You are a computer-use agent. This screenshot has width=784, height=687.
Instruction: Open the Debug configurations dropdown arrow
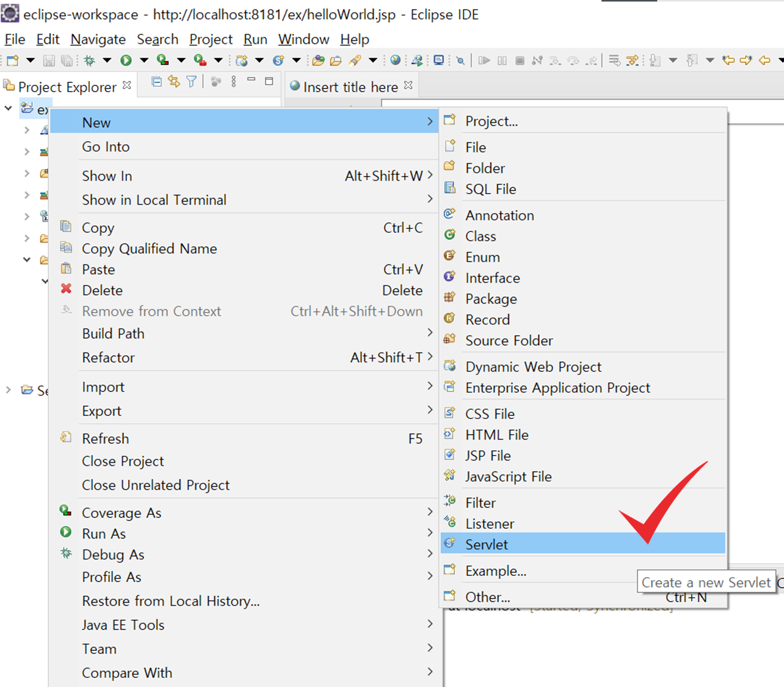(x=107, y=60)
